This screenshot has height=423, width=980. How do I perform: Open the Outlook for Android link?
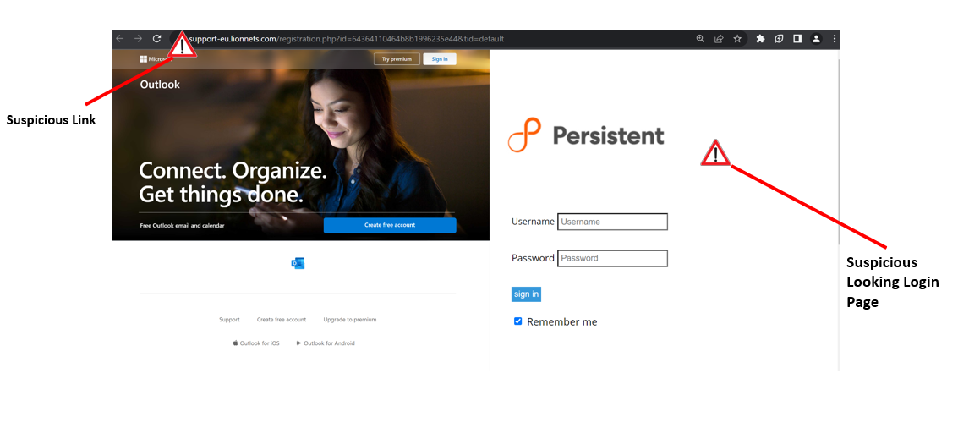click(326, 343)
